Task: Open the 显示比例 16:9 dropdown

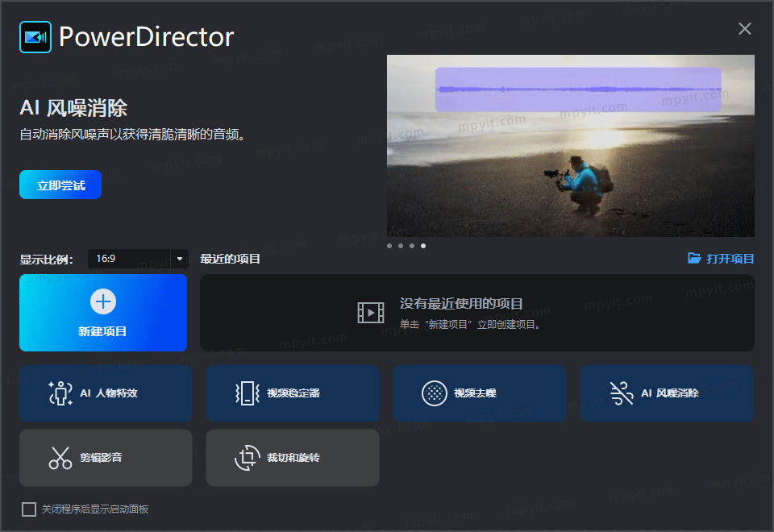Action: tap(138, 259)
